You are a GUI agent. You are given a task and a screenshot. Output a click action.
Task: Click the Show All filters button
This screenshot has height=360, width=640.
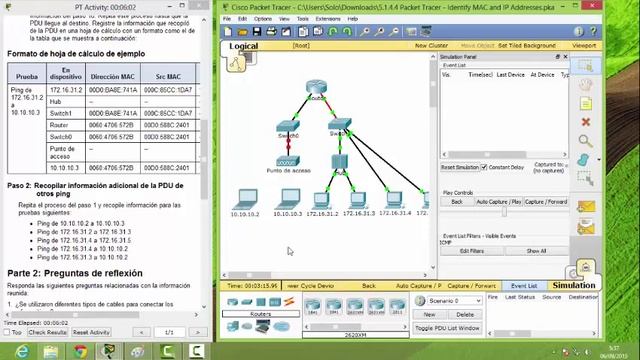[x=536, y=251]
